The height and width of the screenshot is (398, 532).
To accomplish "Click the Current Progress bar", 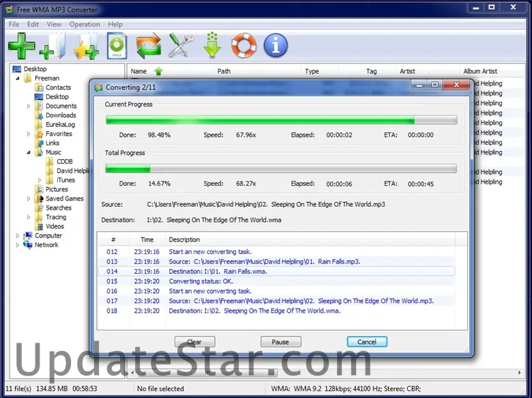I will [281, 120].
